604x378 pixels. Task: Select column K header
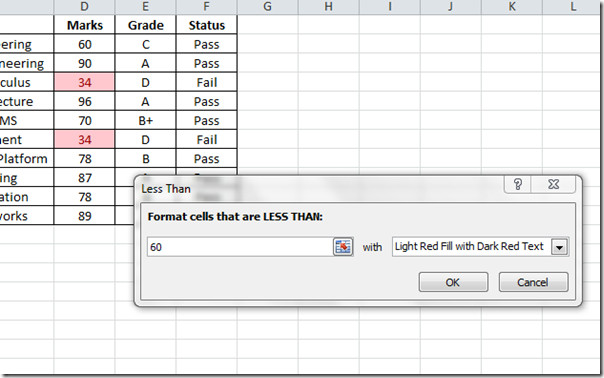coord(512,7)
